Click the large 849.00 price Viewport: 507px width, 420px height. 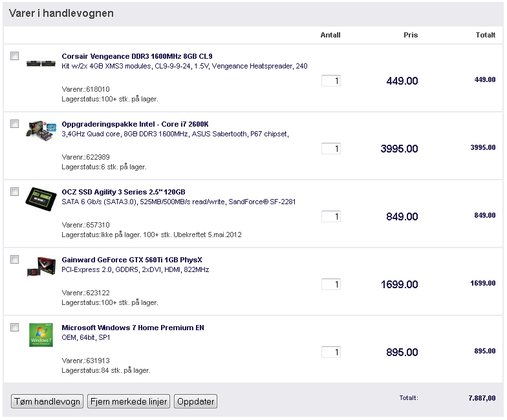click(x=402, y=216)
